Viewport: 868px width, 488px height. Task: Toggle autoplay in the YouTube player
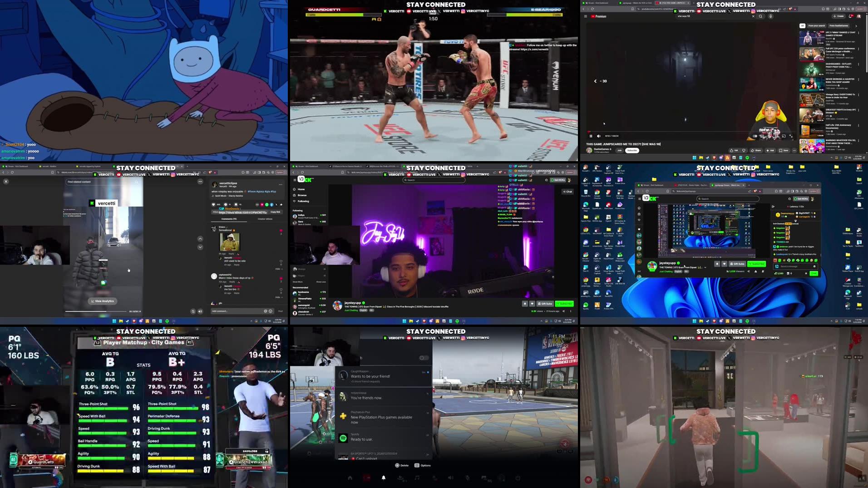coord(755,136)
